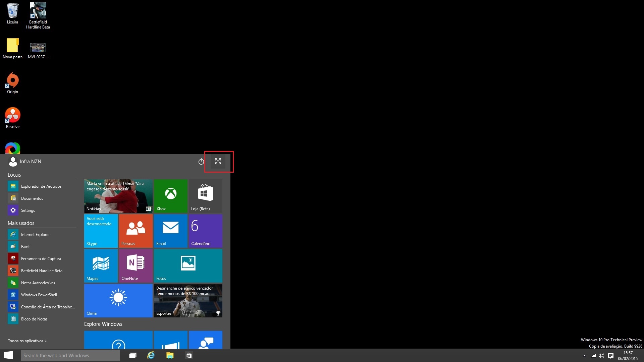Open Explorador de Arquivos from Locais
This screenshot has height=362, width=644.
click(42, 186)
